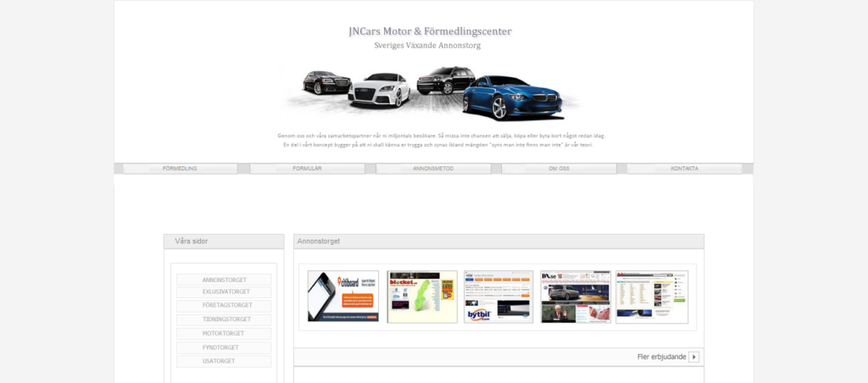
Task: Choose Motortorget from the sidebar list
Action: pos(224,334)
